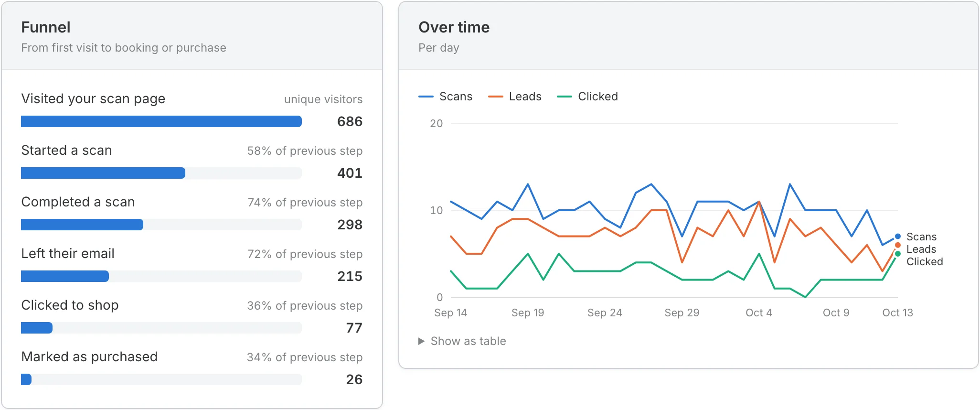Expand the Show as table disclosure triangle
The width and height of the screenshot is (980, 410).
[x=421, y=341]
